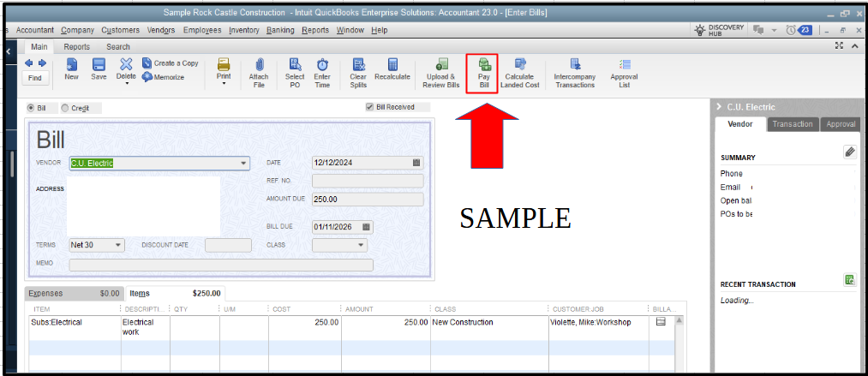The image size is (868, 376).
Task: Select the New Construction class cell
Action: point(488,327)
